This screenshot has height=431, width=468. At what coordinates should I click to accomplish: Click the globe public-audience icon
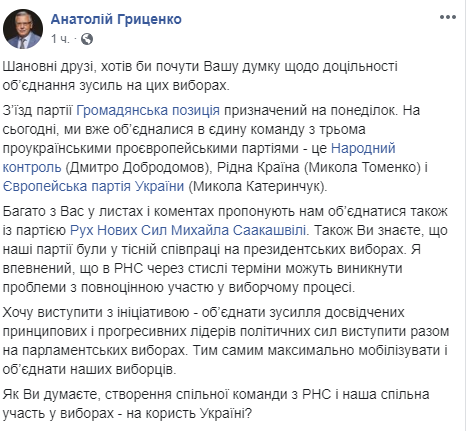87,39
